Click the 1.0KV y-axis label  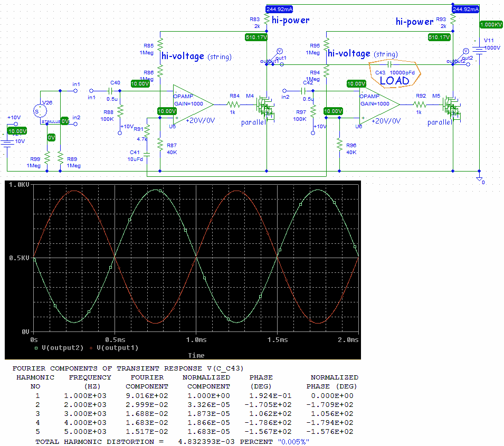(x=19, y=185)
